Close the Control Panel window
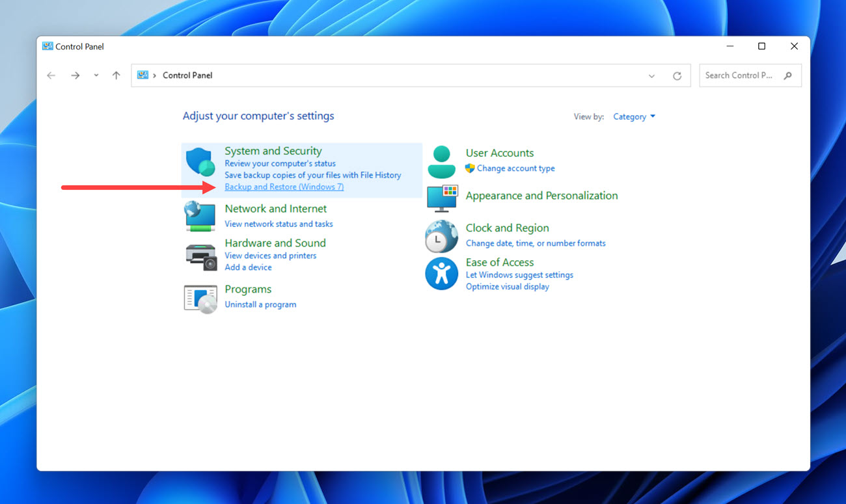Viewport: 846px width, 504px height. pyautogui.click(x=794, y=46)
